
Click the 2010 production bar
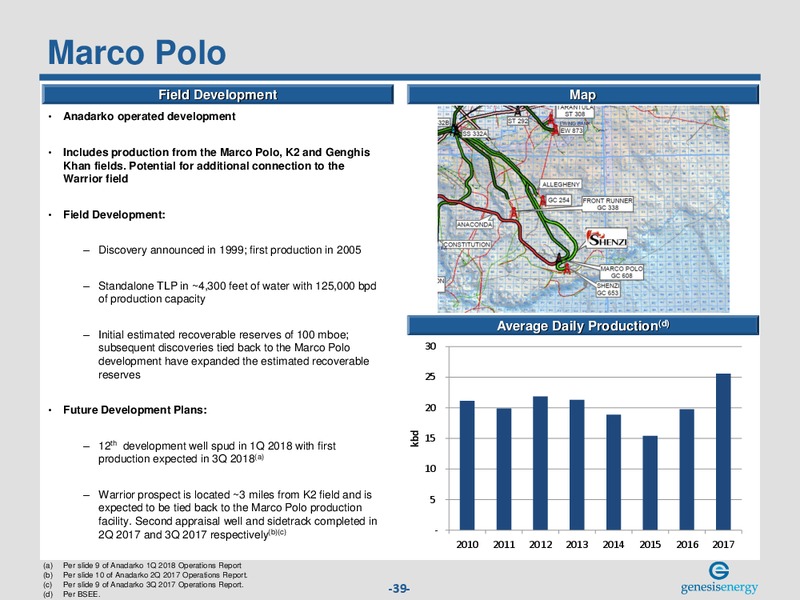click(x=467, y=465)
